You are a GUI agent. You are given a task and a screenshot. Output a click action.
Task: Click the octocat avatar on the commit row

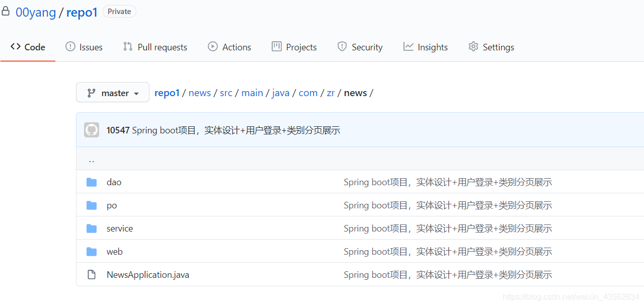91,129
